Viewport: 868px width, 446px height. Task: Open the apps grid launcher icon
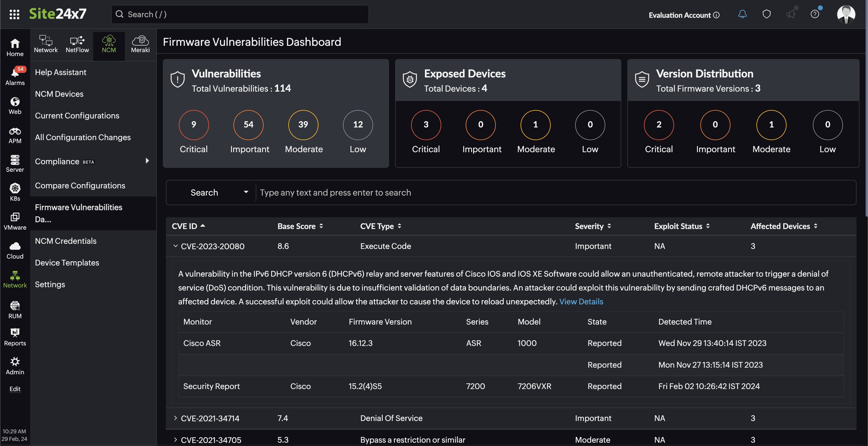(x=14, y=14)
